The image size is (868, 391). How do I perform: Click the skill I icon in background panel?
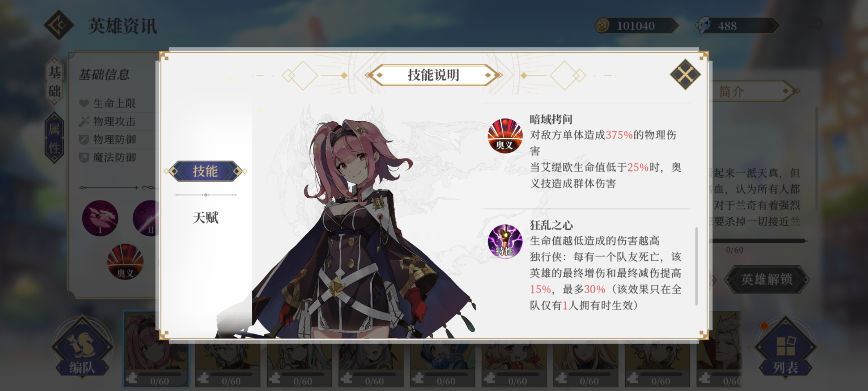click(100, 218)
